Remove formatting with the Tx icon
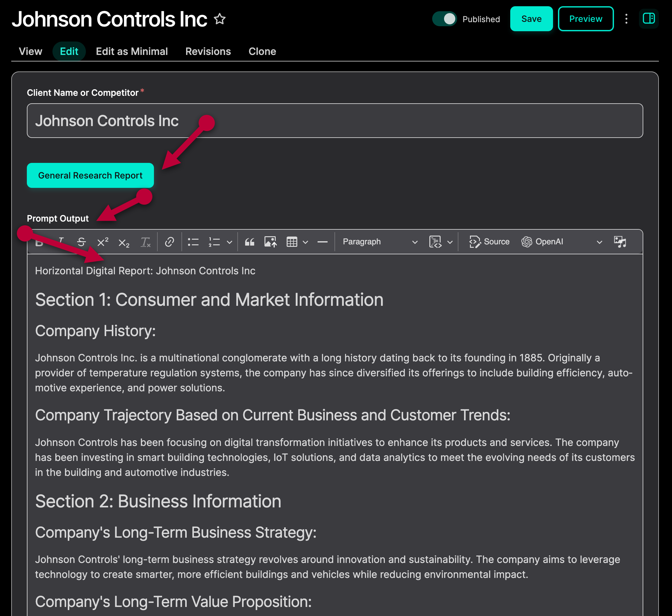 146,242
